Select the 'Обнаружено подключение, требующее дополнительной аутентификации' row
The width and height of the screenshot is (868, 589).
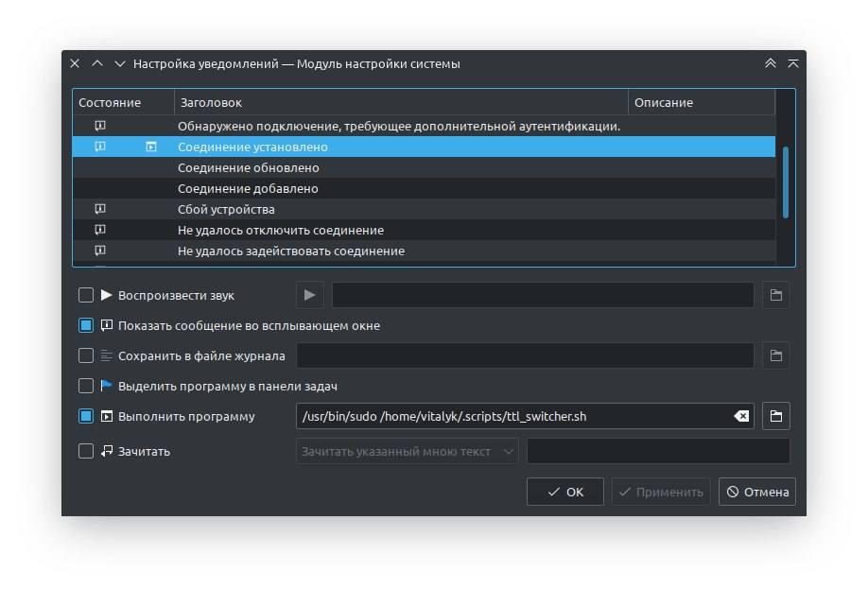424,126
